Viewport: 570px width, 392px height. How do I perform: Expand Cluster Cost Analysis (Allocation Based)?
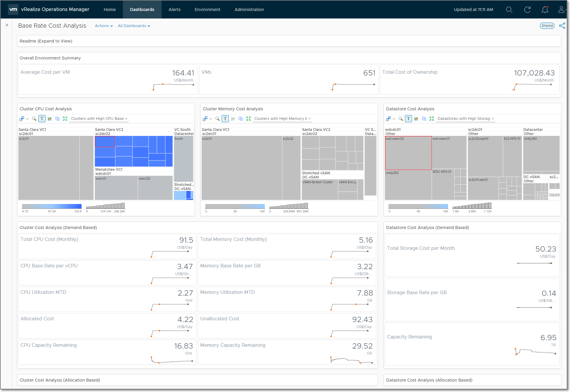[x=197, y=380]
